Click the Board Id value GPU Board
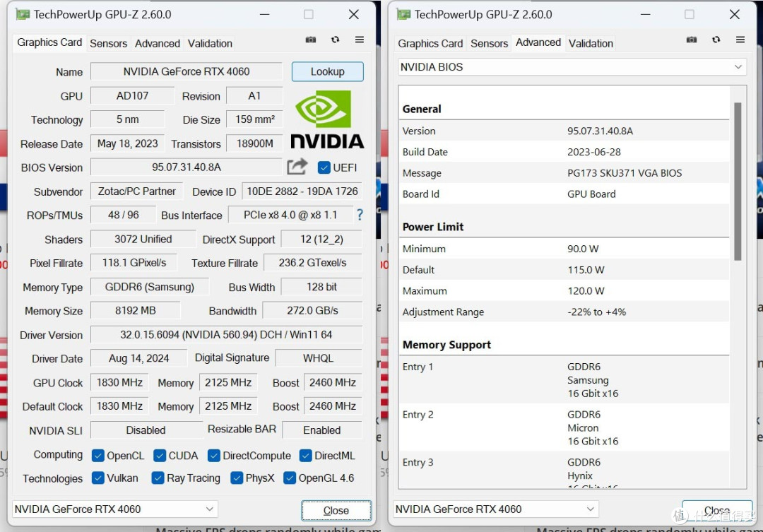 (591, 194)
